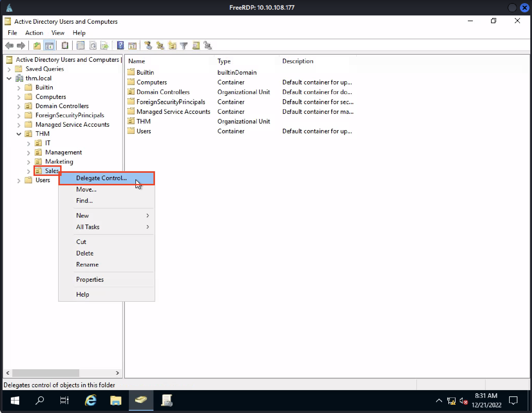Image resolution: width=532 pixels, height=413 pixels.
Task: Expand the IT organizational unit
Action: click(28, 143)
